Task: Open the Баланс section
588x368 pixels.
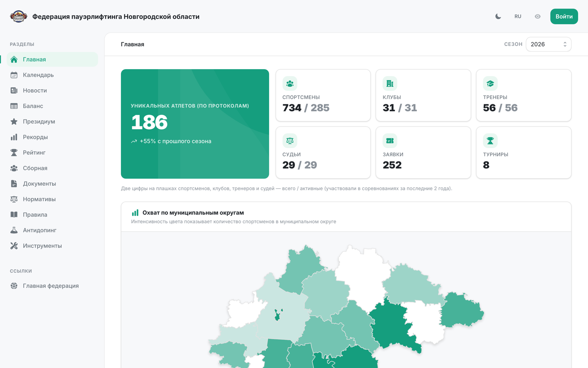Action: tap(52, 106)
